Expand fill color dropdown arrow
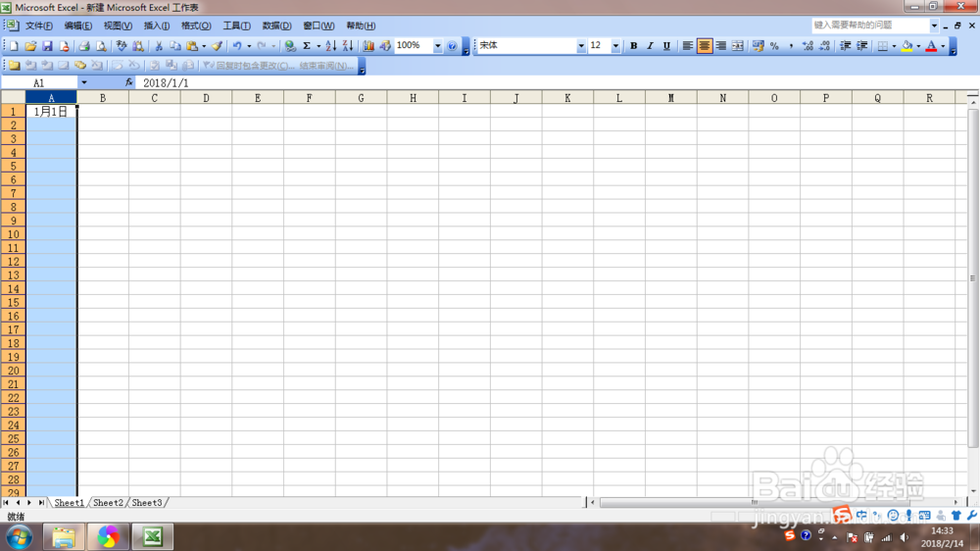The height and width of the screenshot is (551, 980). pyautogui.click(x=918, y=46)
